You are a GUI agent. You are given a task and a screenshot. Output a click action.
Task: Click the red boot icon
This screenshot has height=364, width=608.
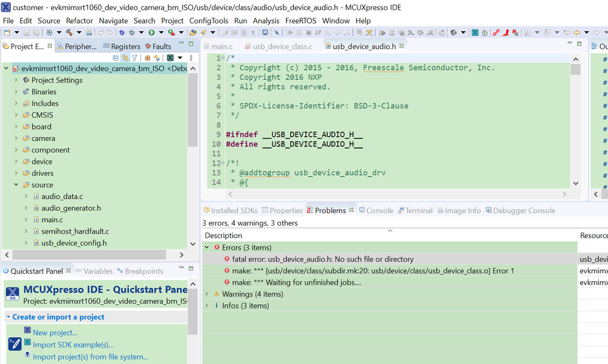point(506,32)
